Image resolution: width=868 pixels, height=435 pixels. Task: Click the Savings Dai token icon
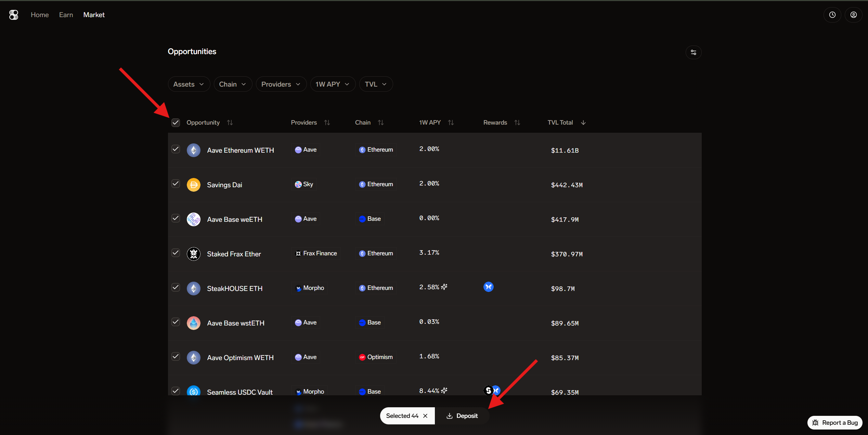coord(193,185)
